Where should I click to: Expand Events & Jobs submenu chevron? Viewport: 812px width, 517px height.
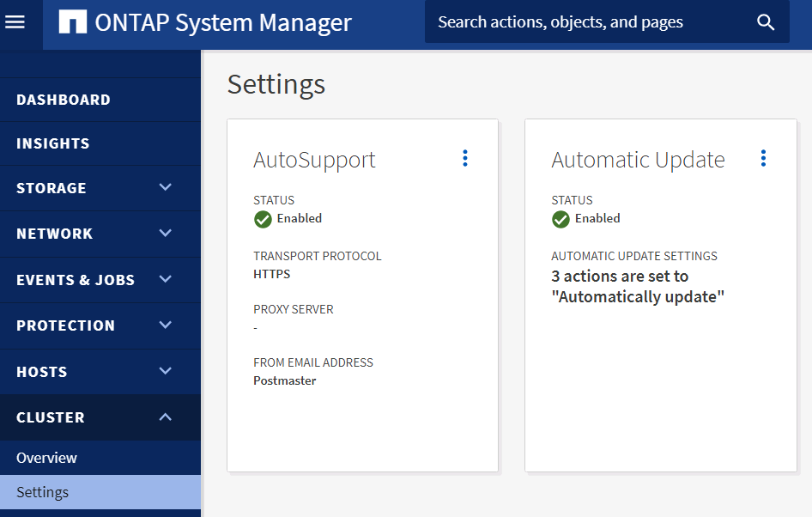[166, 279]
